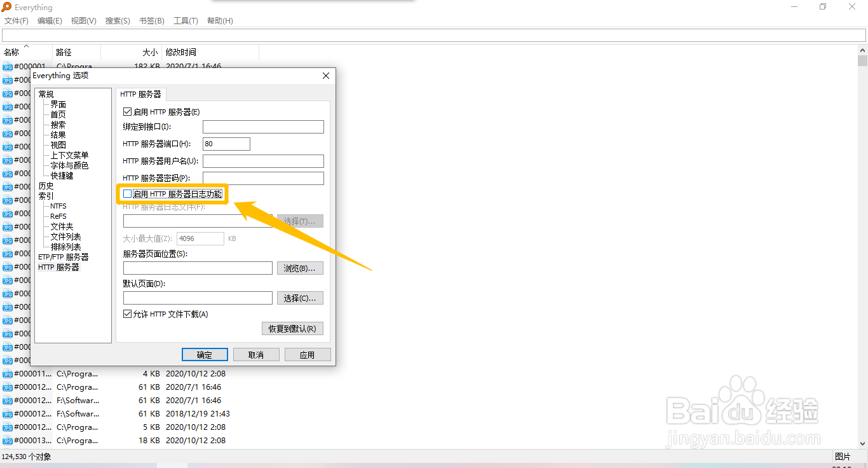Open the 视图(V) menu

[83, 21]
